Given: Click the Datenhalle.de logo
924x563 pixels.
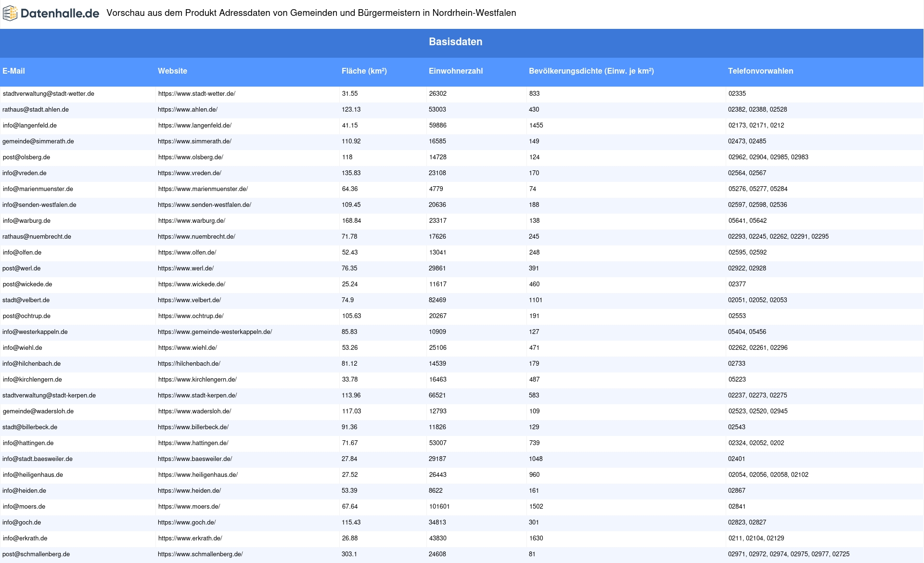Looking at the screenshot, I should click(x=51, y=13).
